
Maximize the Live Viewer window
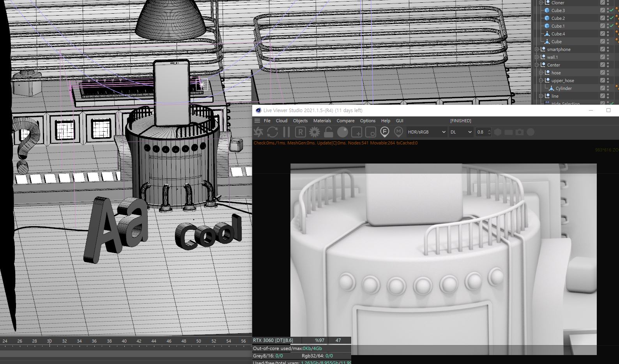click(x=608, y=110)
